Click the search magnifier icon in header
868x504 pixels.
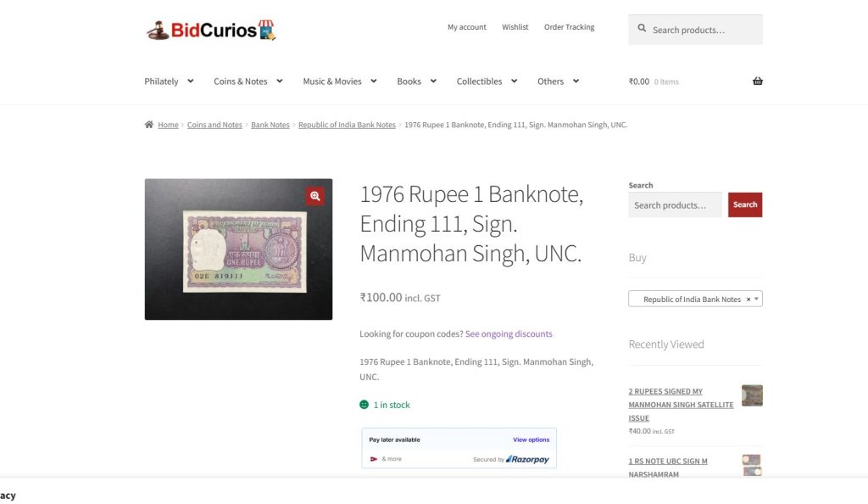pos(642,28)
